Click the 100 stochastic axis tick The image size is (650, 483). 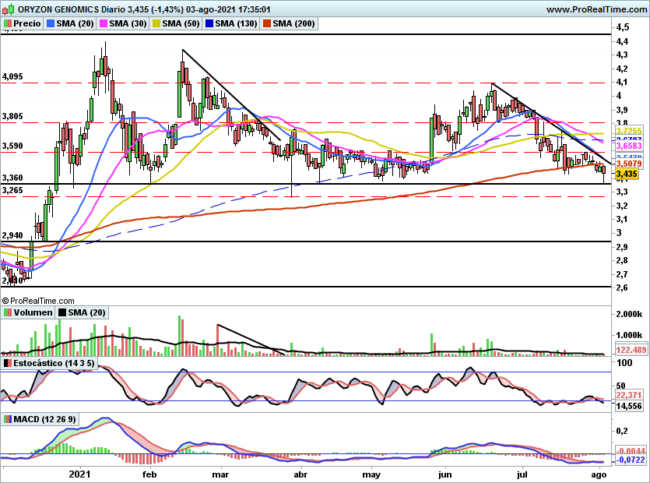click(x=624, y=363)
